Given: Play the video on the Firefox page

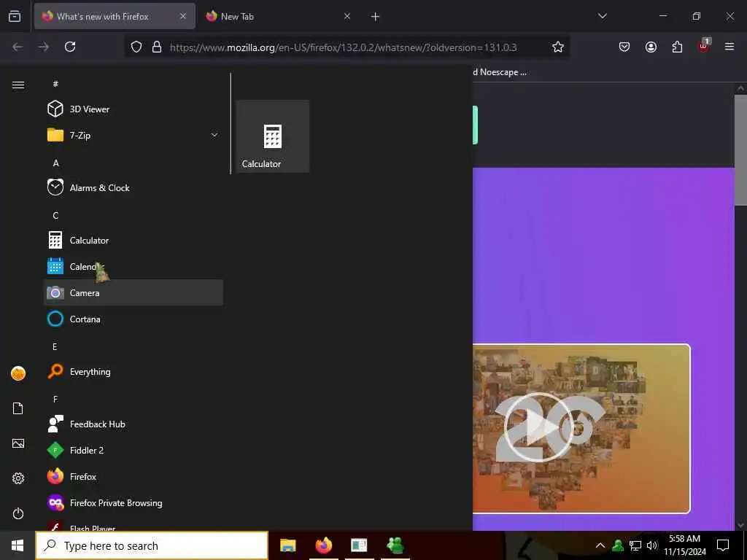Looking at the screenshot, I should point(539,427).
